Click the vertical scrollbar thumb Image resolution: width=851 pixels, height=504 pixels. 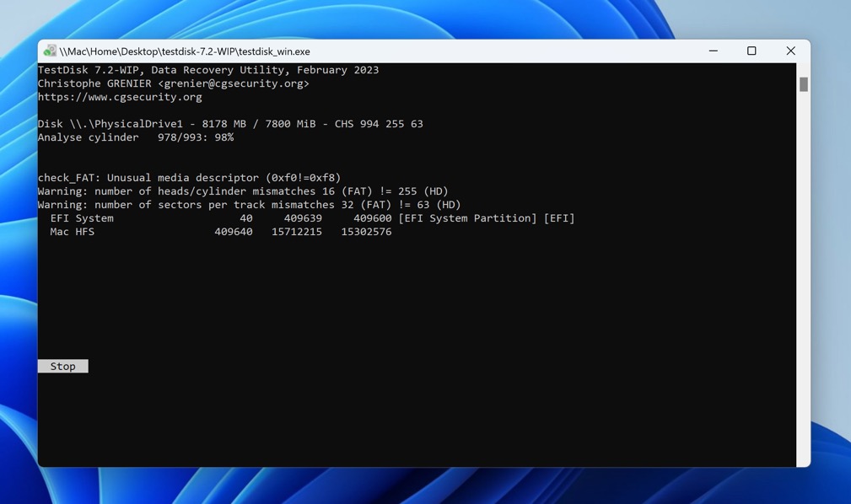pyautogui.click(x=804, y=84)
